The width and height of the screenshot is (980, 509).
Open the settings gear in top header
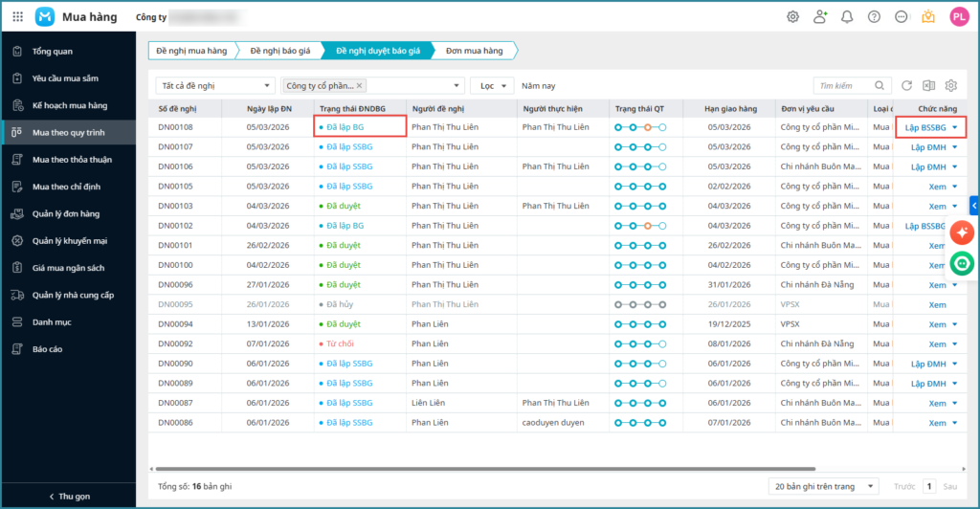[792, 16]
